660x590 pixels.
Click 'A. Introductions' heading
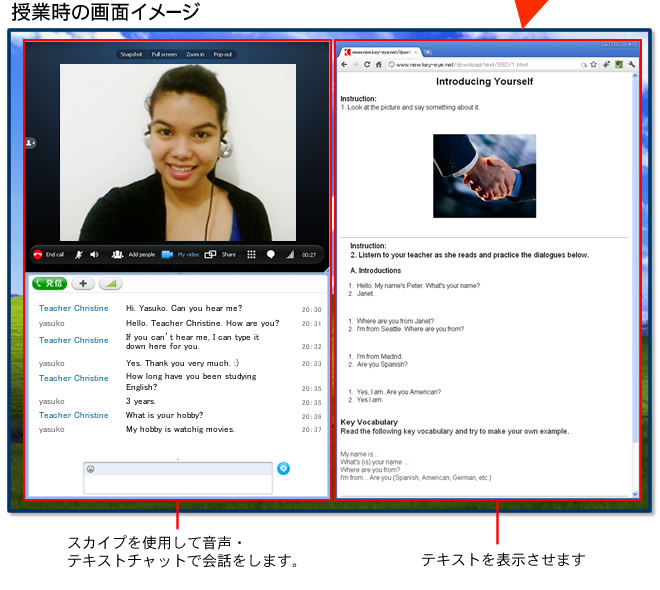(375, 271)
